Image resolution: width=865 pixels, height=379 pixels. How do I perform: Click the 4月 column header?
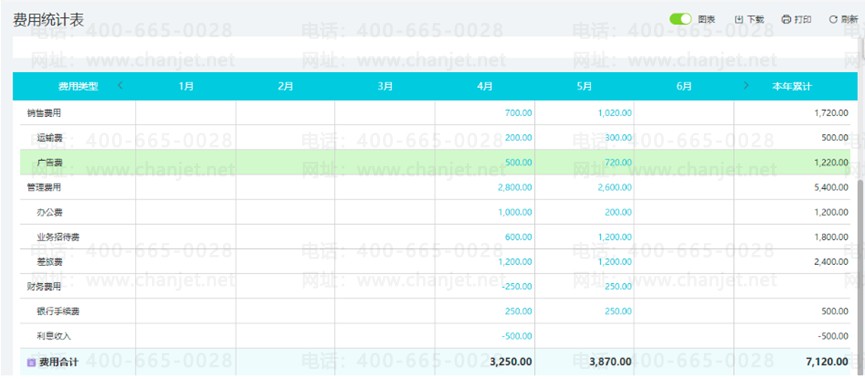485,87
